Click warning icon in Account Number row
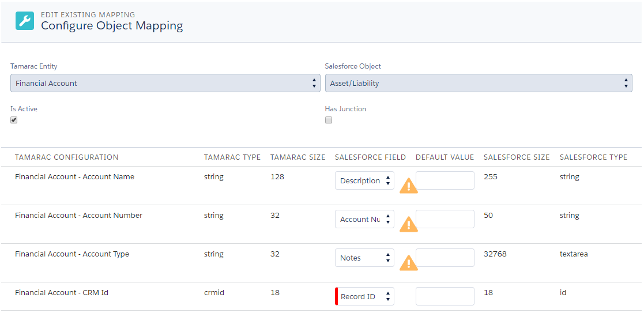The width and height of the screenshot is (644, 313). coord(408,225)
